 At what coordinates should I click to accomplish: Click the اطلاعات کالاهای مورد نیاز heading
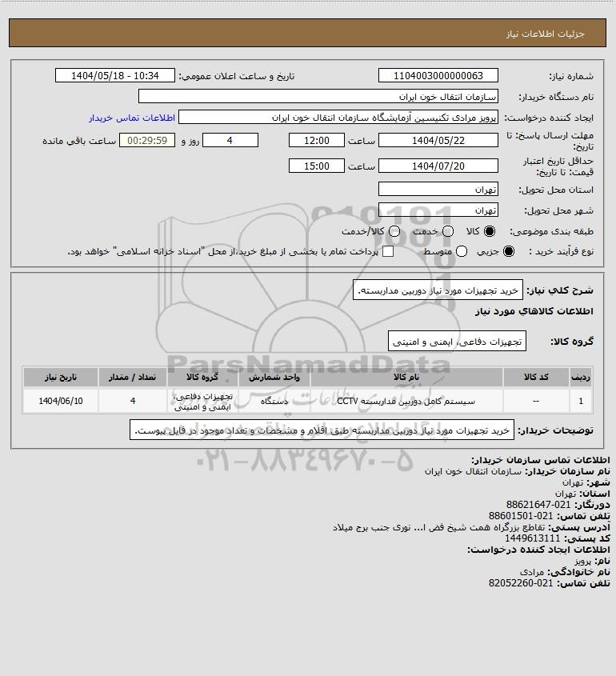534,311
